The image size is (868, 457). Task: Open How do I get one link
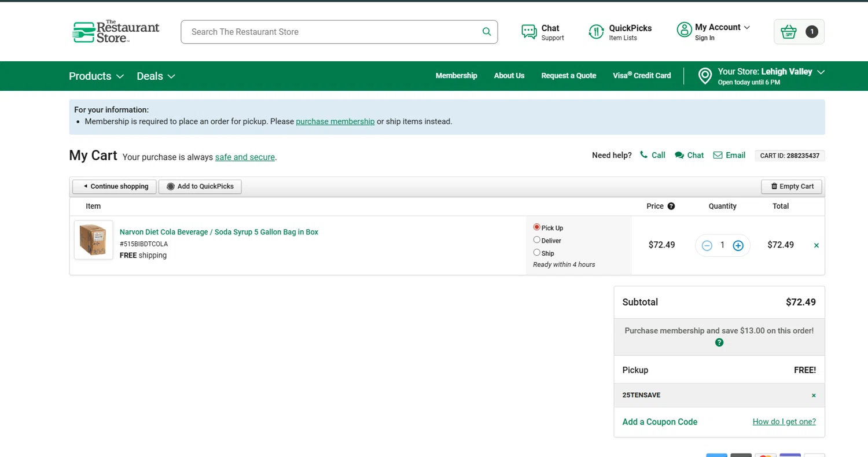click(x=784, y=422)
